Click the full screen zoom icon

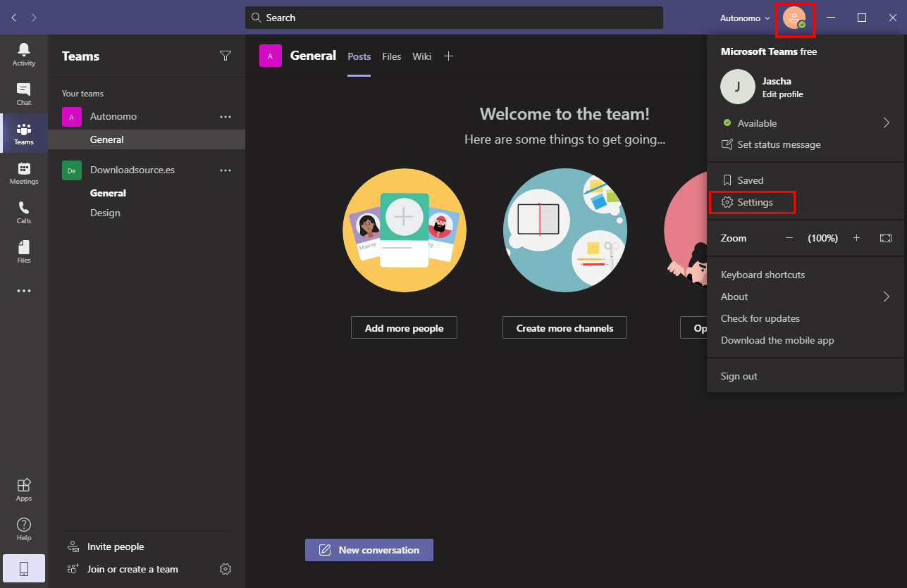[x=886, y=238]
